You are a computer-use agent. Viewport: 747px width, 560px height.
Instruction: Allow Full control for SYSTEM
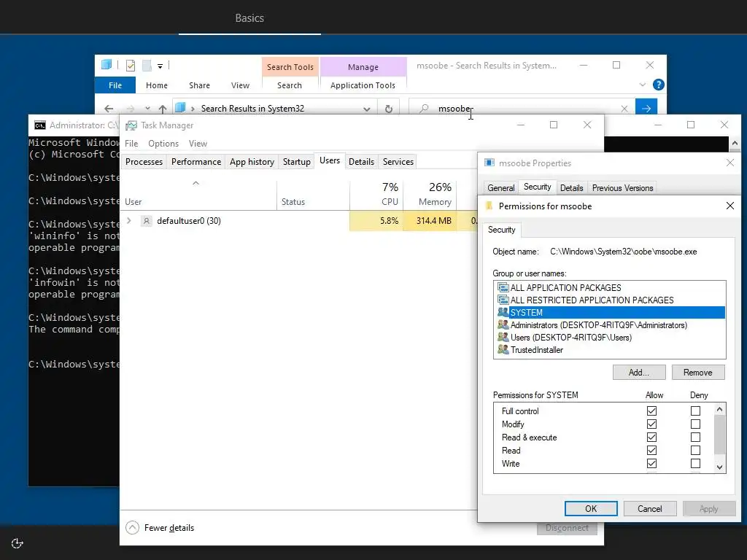(x=651, y=411)
